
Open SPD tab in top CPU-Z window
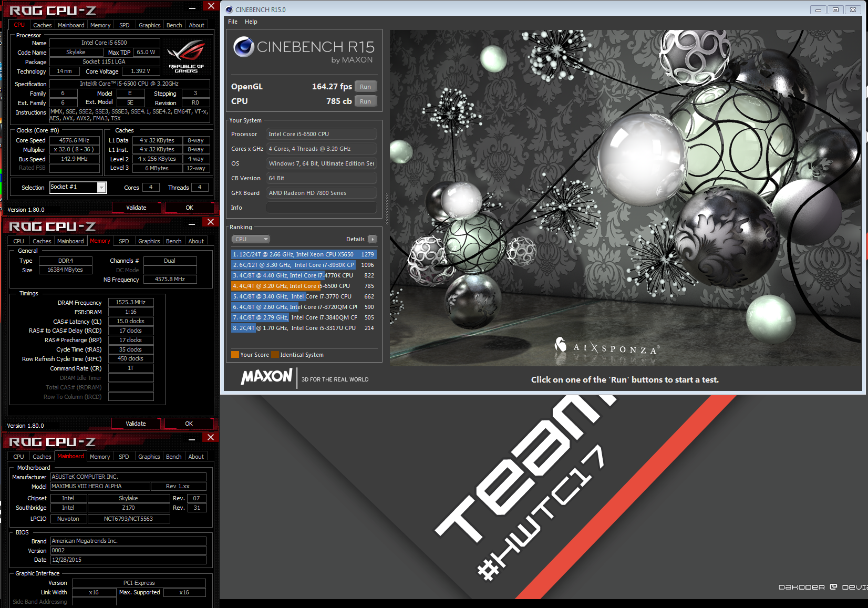tap(125, 25)
